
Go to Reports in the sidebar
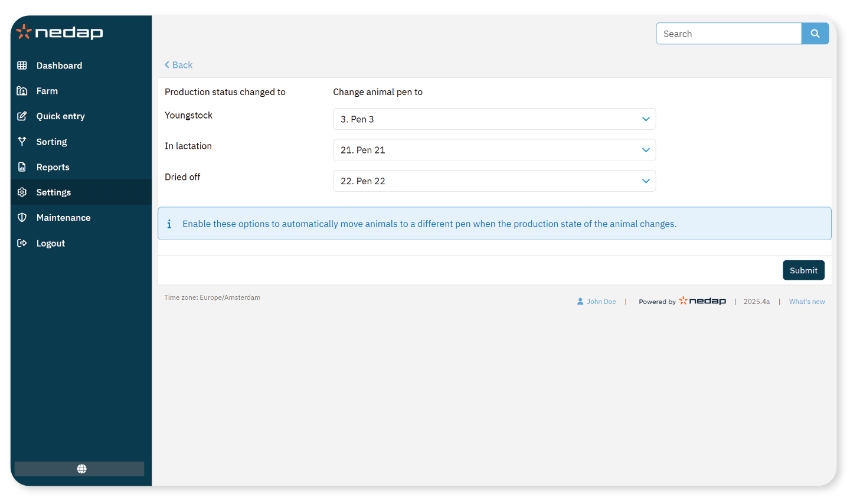(x=53, y=167)
